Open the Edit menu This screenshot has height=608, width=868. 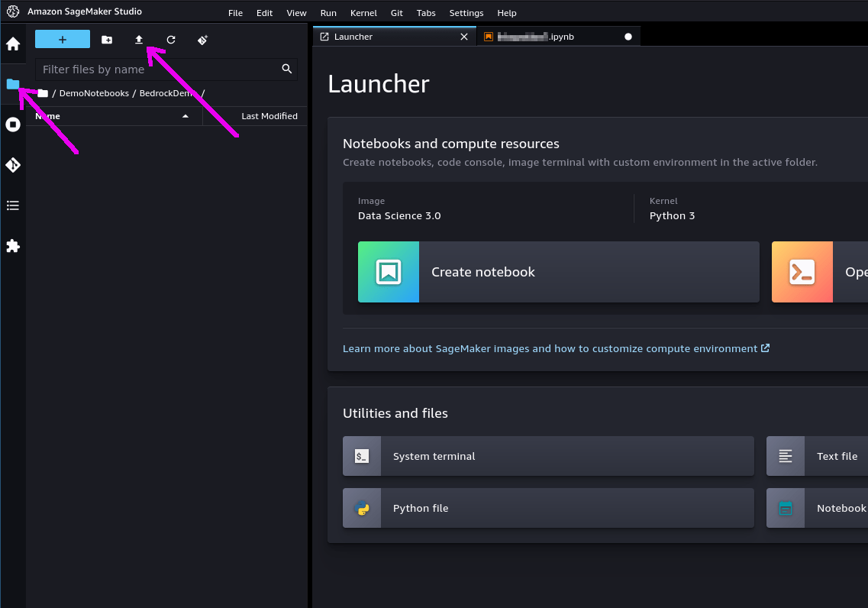tap(264, 13)
